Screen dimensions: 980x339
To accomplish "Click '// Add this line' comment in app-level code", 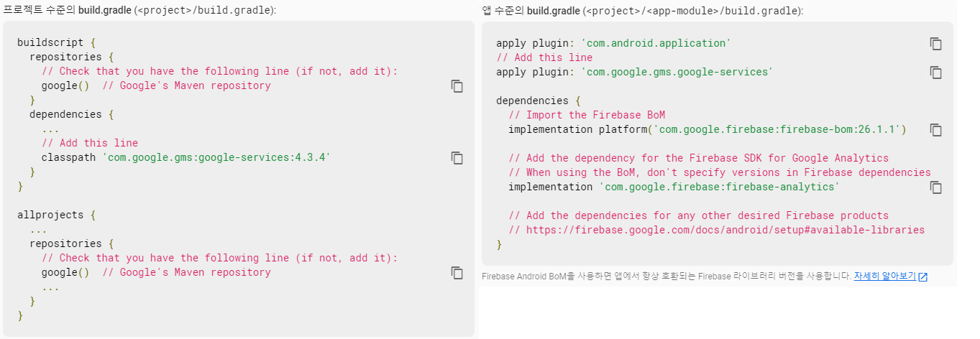I will tap(544, 57).
